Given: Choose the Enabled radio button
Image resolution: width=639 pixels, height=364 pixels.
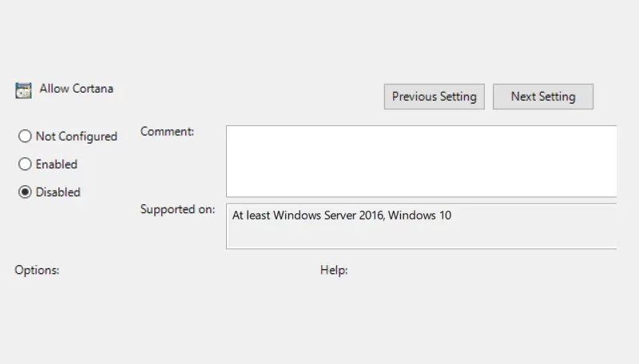Looking at the screenshot, I should tap(25, 164).
